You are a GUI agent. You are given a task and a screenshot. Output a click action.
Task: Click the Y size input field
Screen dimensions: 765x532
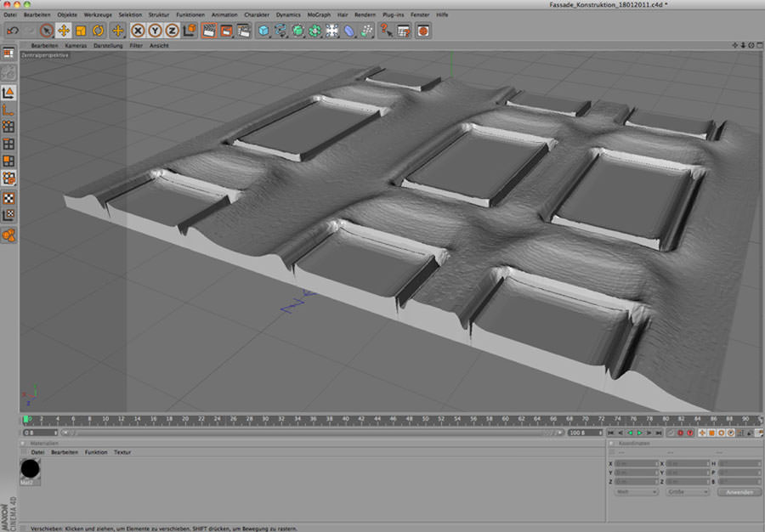pyautogui.click(x=688, y=473)
